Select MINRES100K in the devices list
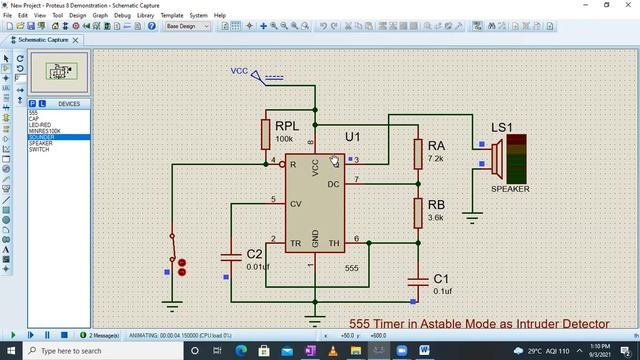This screenshot has height=360, width=640. pyautogui.click(x=44, y=131)
